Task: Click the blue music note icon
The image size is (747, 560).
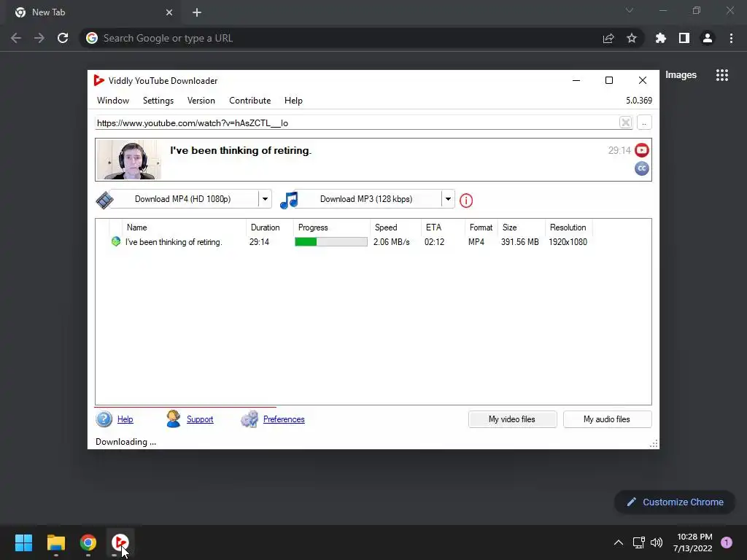Action: pyautogui.click(x=289, y=200)
